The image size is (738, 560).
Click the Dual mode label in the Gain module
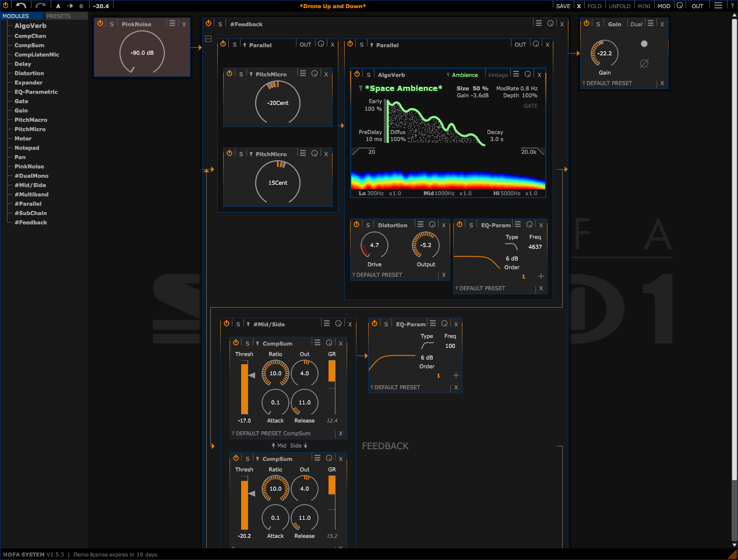pos(636,24)
